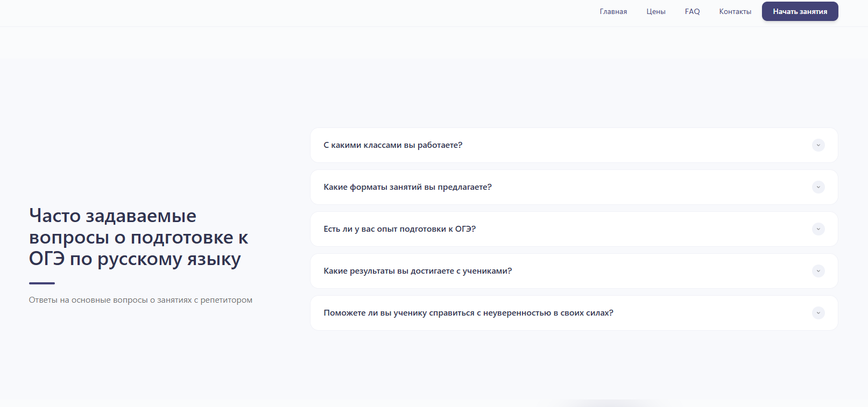This screenshot has height=407, width=868.
Task: Navigate to Контакты page
Action: [x=735, y=12]
